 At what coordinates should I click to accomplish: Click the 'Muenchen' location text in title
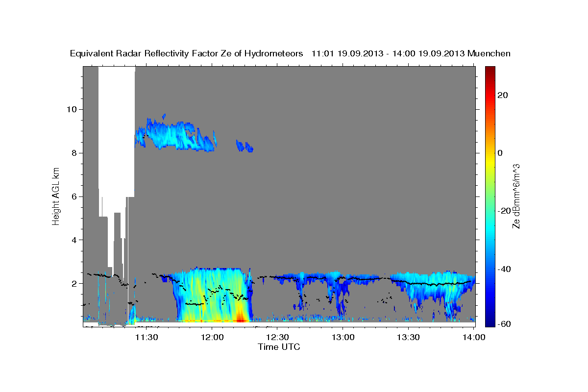pos(489,54)
